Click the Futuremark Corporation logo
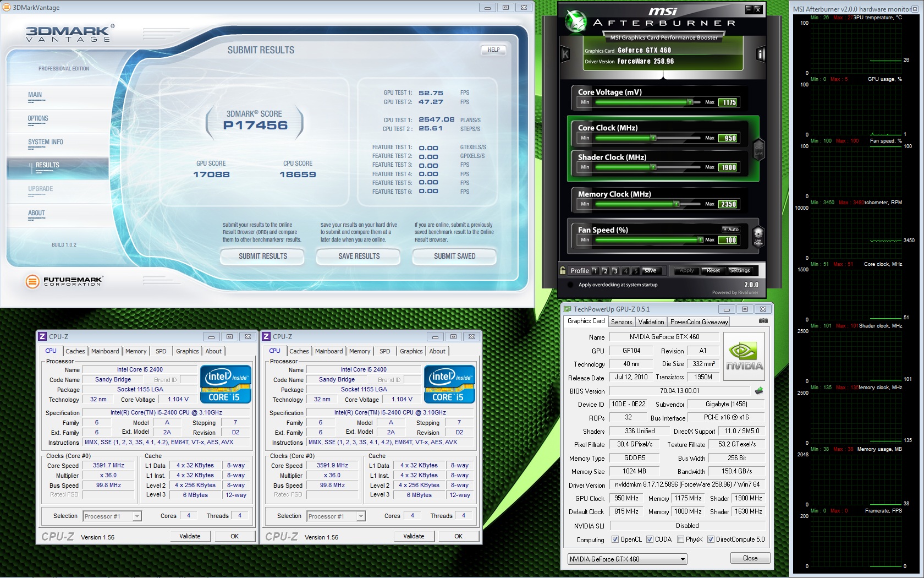This screenshot has width=924, height=578. 64,281
